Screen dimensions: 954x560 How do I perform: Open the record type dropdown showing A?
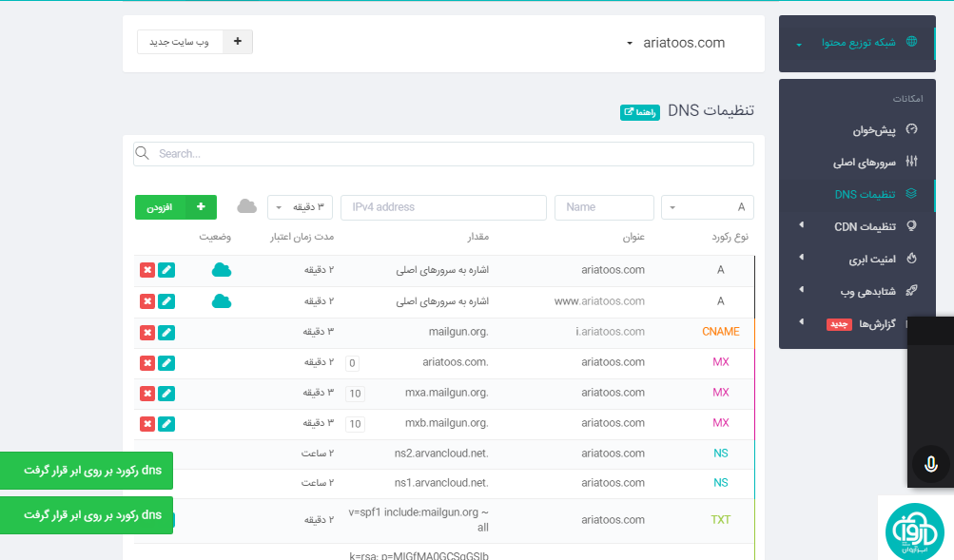click(x=708, y=207)
